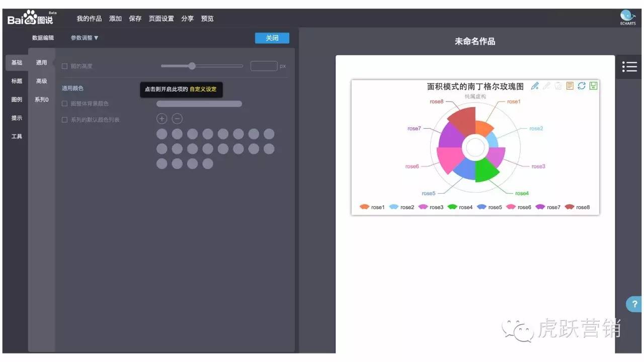Screen dimensions: 644x362
Task: Expand the 参数调整 dropdown
Action: pyautogui.click(x=85, y=38)
